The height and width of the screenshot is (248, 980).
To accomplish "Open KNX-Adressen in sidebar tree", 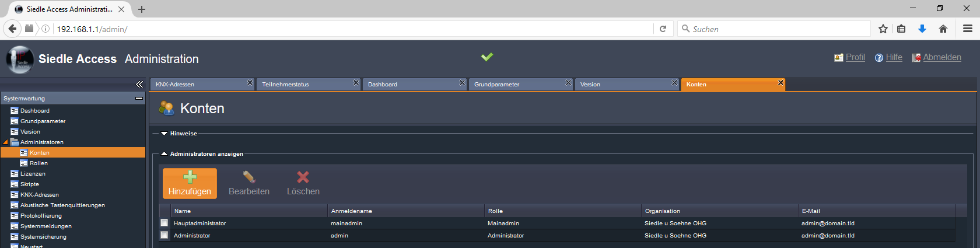I will pos(39,195).
